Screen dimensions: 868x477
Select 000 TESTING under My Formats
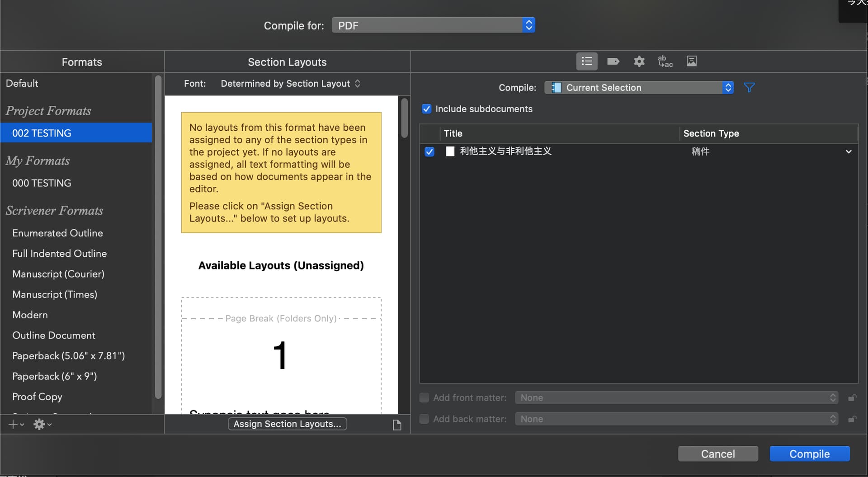pos(42,183)
